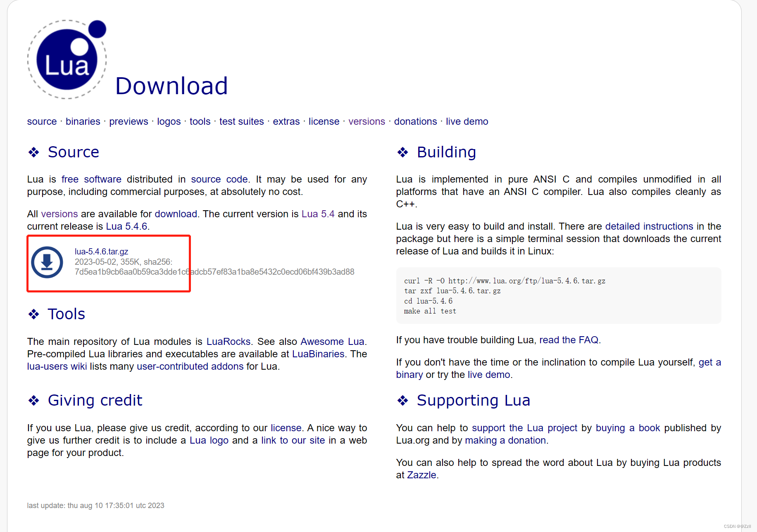The height and width of the screenshot is (532, 757).
Task: Download lua-5.4.6.tar.gz file link
Action: (x=101, y=252)
